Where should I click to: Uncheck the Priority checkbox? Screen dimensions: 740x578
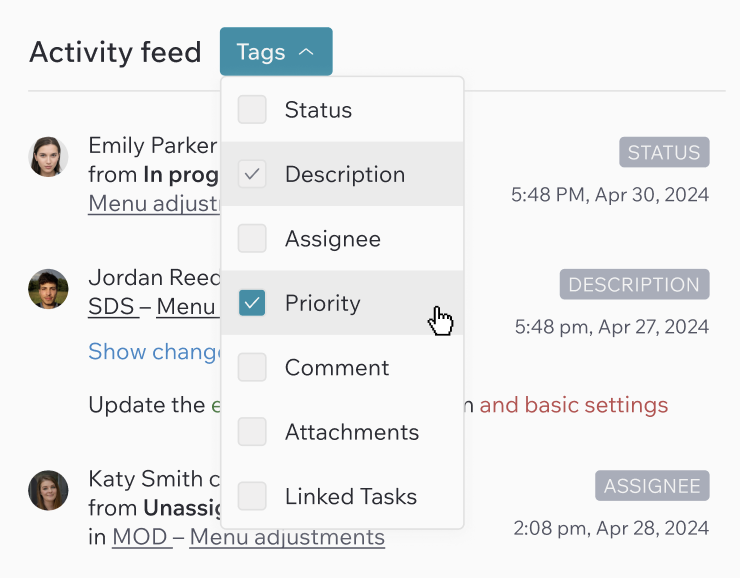click(x=252, y=302)
